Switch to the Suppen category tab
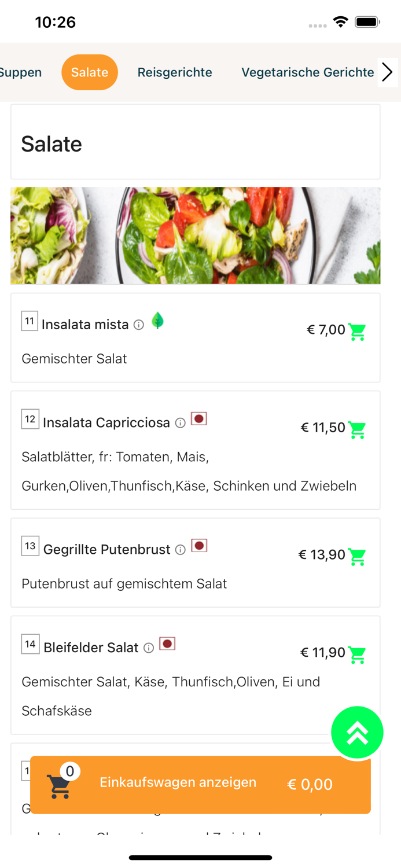 point(21,72)
